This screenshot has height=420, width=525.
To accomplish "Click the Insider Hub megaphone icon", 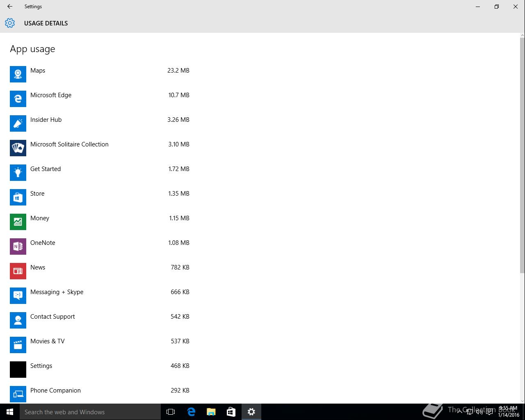I will click(x=18, y=123).
